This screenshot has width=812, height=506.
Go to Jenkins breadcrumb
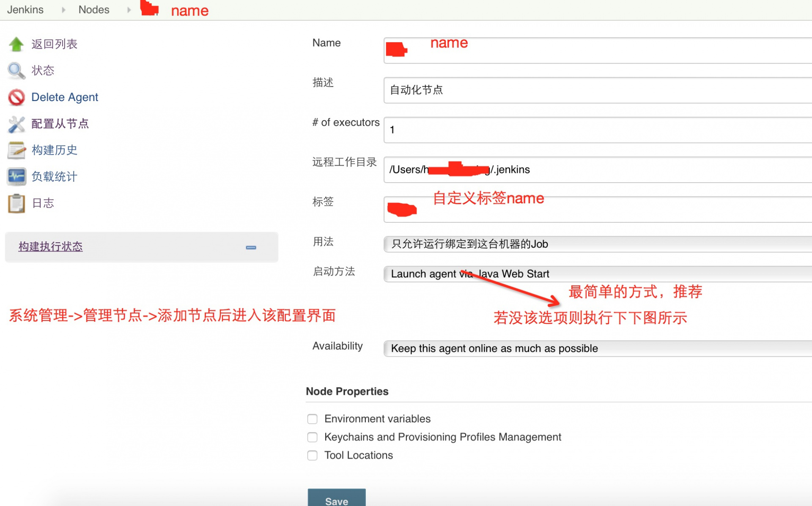pyautogui.click(x=25, y=10)
